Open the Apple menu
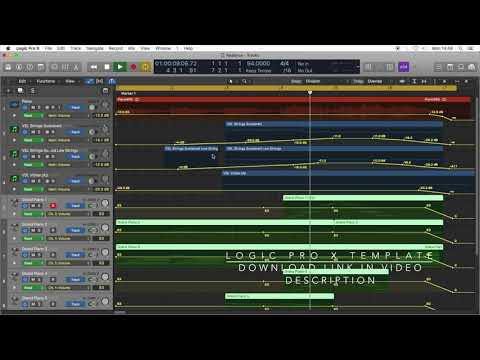This screenshot has height=360, width=480. pyautogui.click(x=8, y=48)
